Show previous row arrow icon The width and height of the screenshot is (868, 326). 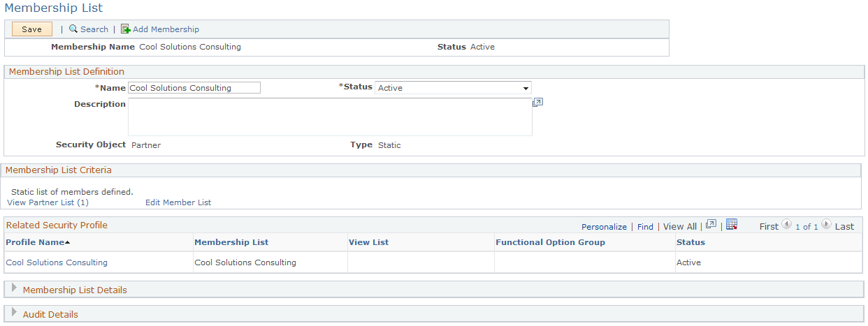786,225
